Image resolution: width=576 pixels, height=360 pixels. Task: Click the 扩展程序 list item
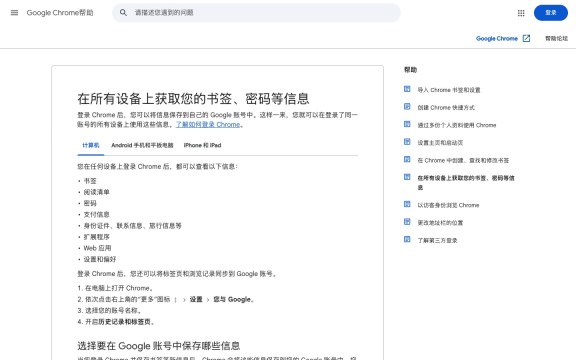pos(96,237)
